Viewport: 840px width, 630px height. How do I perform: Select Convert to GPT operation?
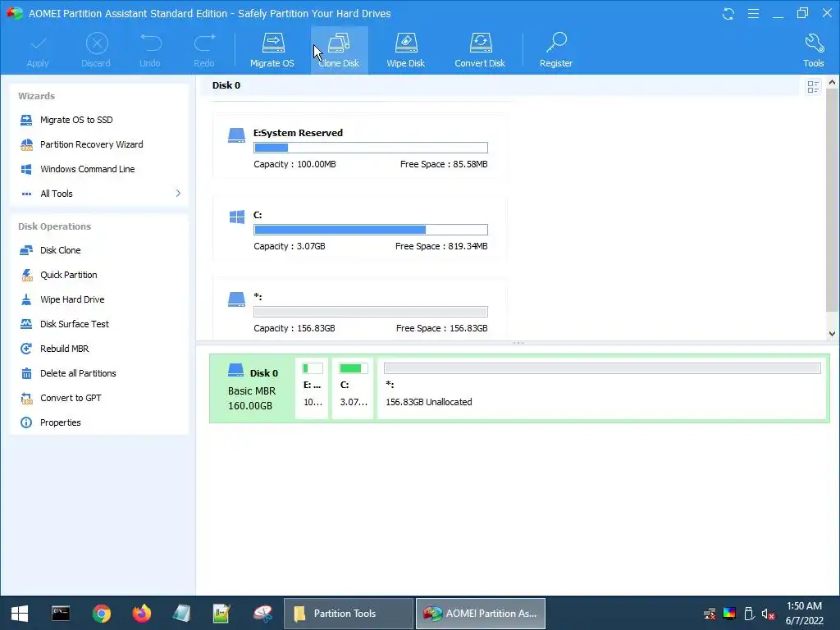point(71,398)
